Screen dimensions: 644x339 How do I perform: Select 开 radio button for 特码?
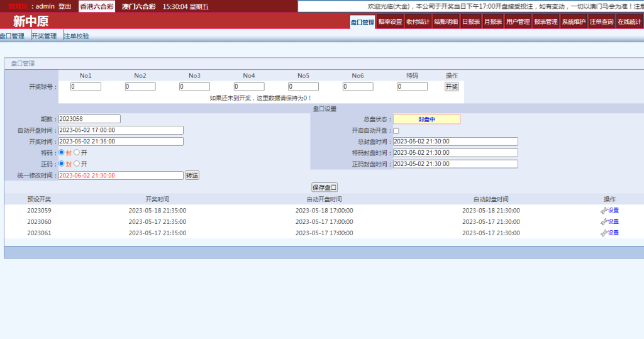pos(77,153)
